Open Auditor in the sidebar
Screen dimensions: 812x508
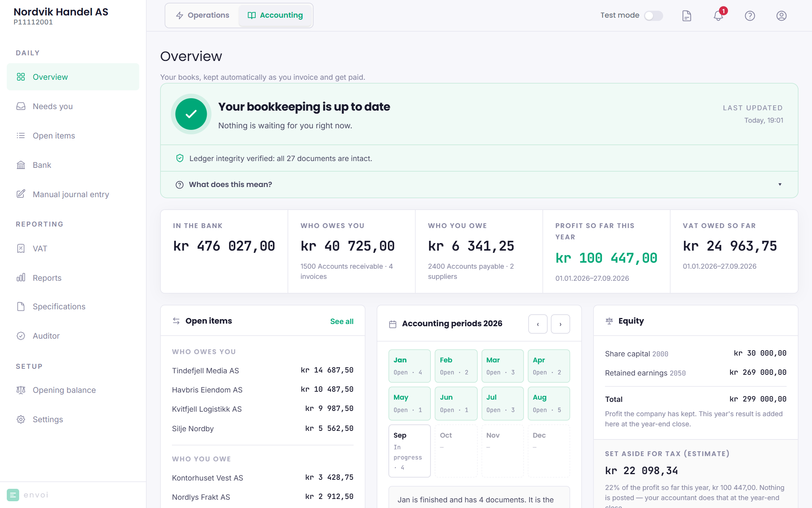pyautogui.click(x=73, y=336)
